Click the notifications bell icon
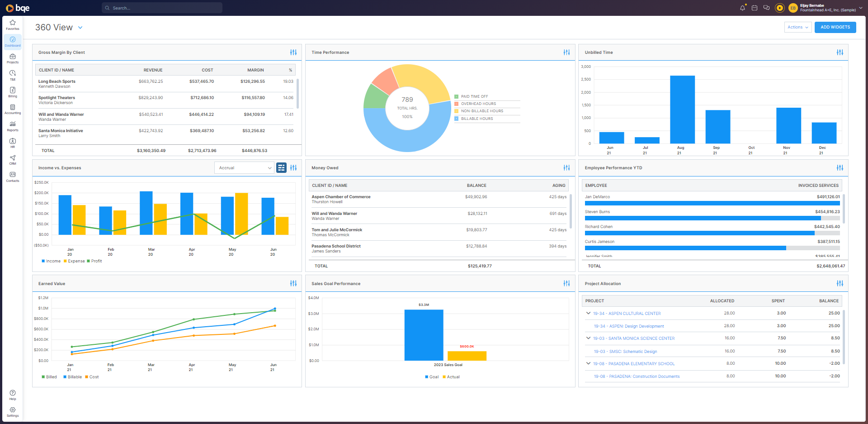This screenshot has height=424, width=868. 742,8
